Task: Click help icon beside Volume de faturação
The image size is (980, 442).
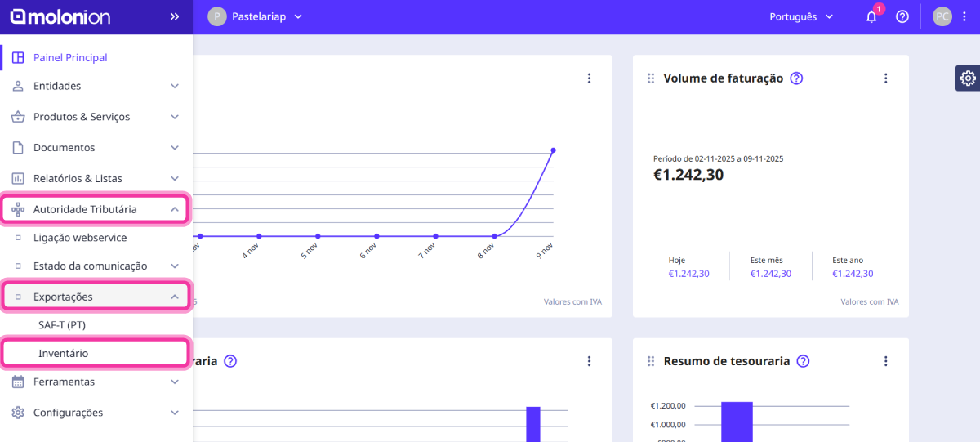Action: click(x=797, y=78)
